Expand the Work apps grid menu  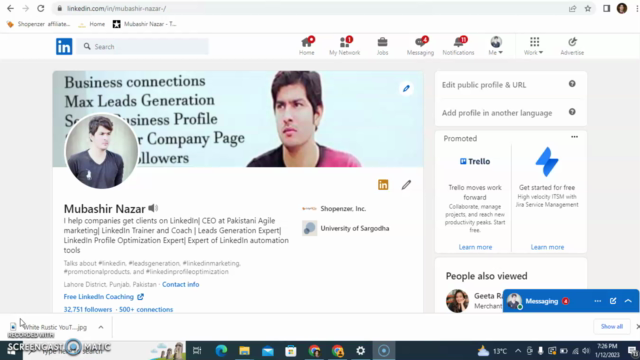click(x=534, y=46)
